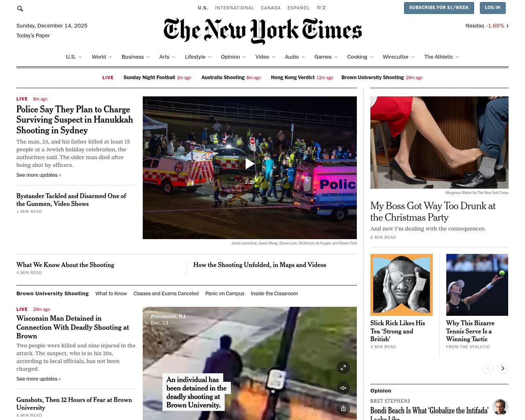Share the Brown University video
This screenshot has width=525, height=420.
point(343,409)
